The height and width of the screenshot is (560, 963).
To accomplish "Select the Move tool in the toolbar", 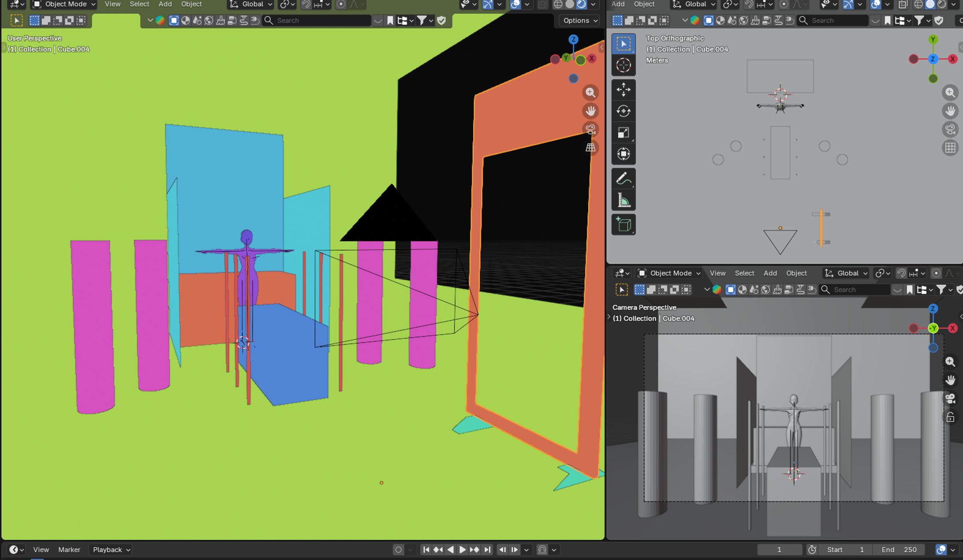I will 623,89.
